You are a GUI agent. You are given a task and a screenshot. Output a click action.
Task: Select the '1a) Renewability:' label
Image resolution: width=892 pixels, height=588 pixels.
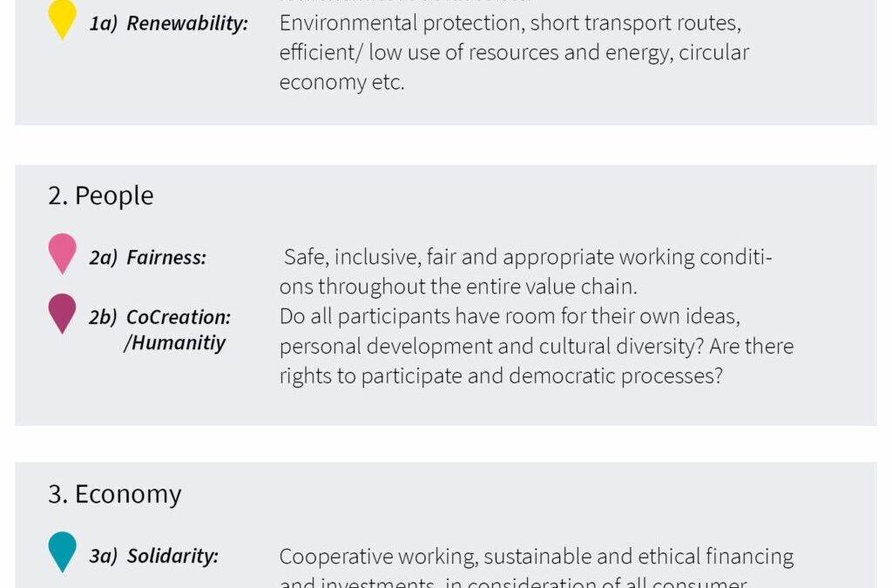tap(169, 24)
